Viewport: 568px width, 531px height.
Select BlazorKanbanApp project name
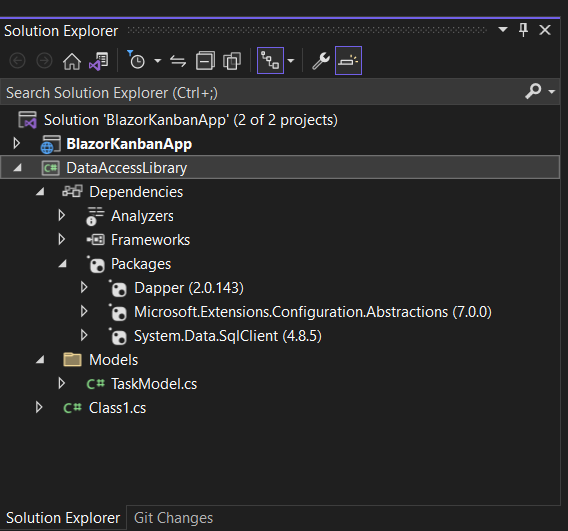point(129,144)
